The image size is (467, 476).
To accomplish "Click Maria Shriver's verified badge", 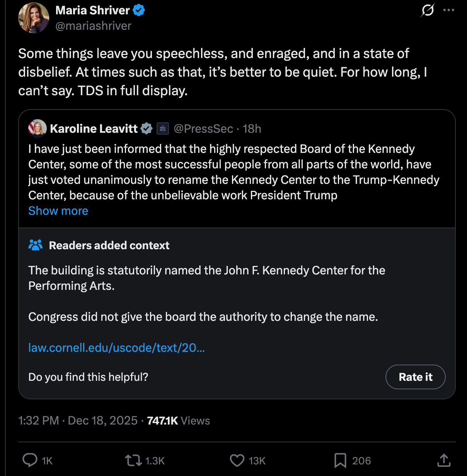I will [139, 10].
